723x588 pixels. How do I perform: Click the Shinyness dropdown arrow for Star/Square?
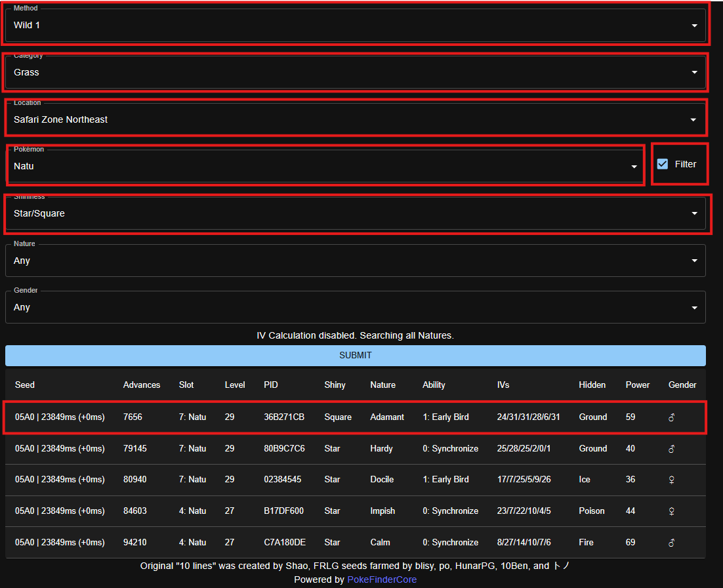(x=694, y=214)
